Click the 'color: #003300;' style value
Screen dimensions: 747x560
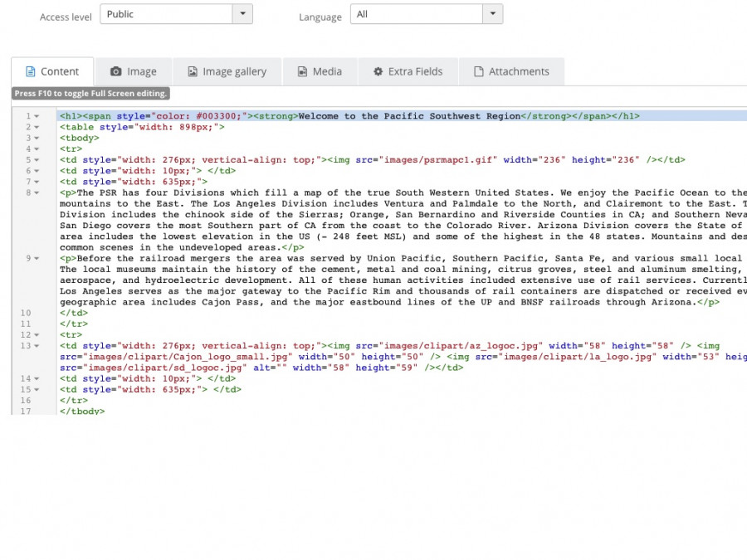coord(199,115)
